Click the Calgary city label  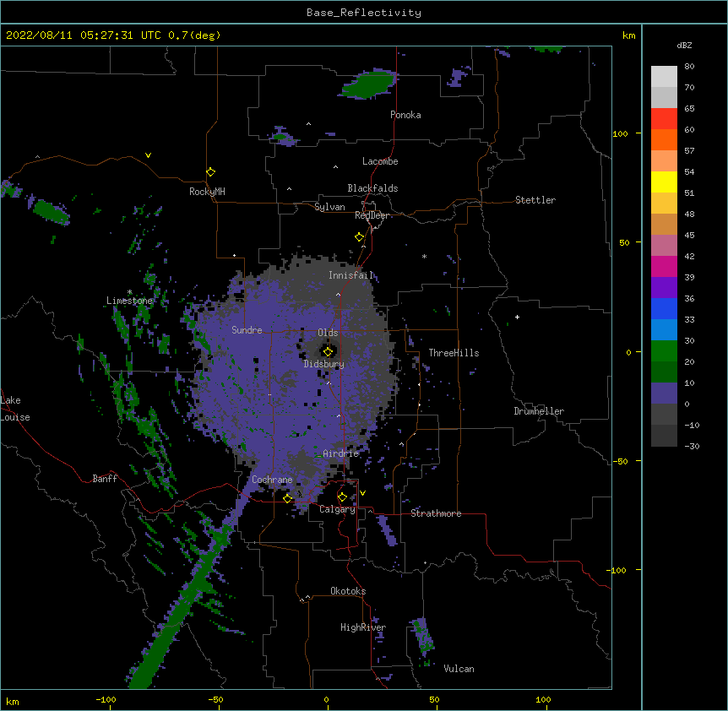[337, 509]
